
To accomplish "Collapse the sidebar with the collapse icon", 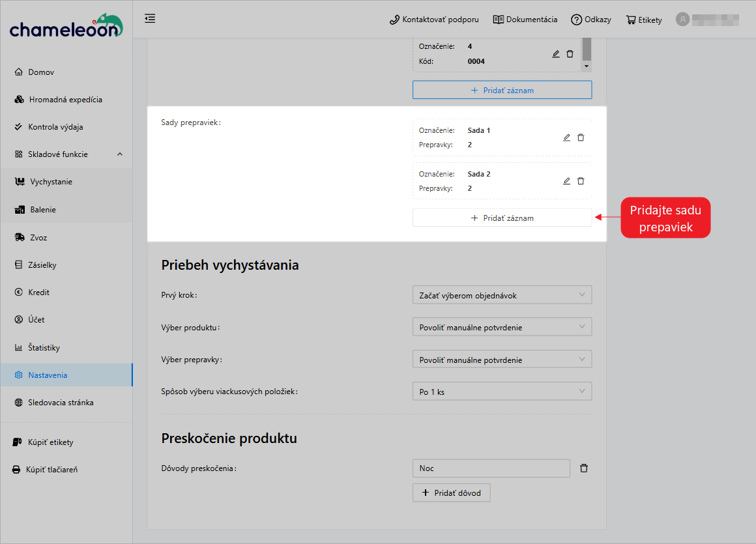I will click(150, 19).
